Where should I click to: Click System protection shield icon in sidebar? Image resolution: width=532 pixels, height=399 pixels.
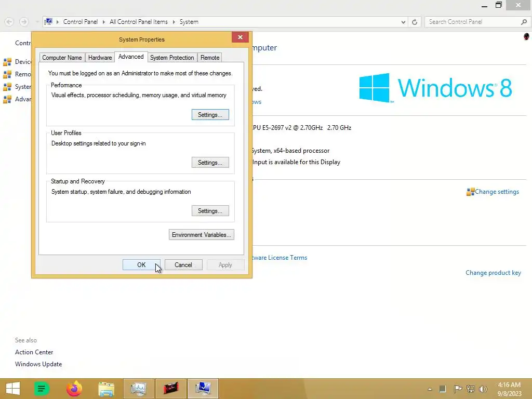point(7,87)
